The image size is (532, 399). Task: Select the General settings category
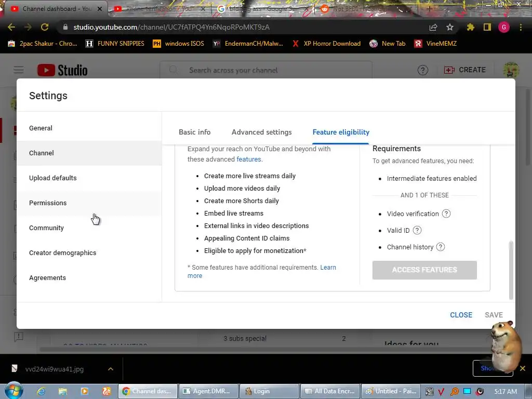89,128
